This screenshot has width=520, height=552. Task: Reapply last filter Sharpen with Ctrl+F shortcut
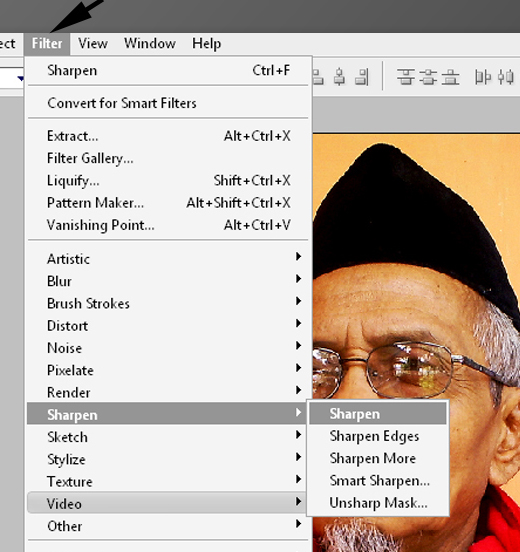click(x=168, y=71)
